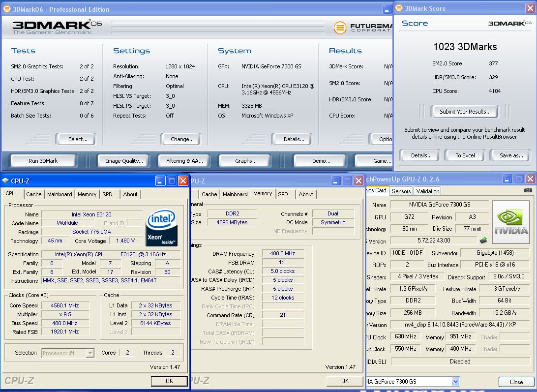Screen dimensions: 537x392
Task: Open the Sensors tab in GPU-Z
Action: 401,191
